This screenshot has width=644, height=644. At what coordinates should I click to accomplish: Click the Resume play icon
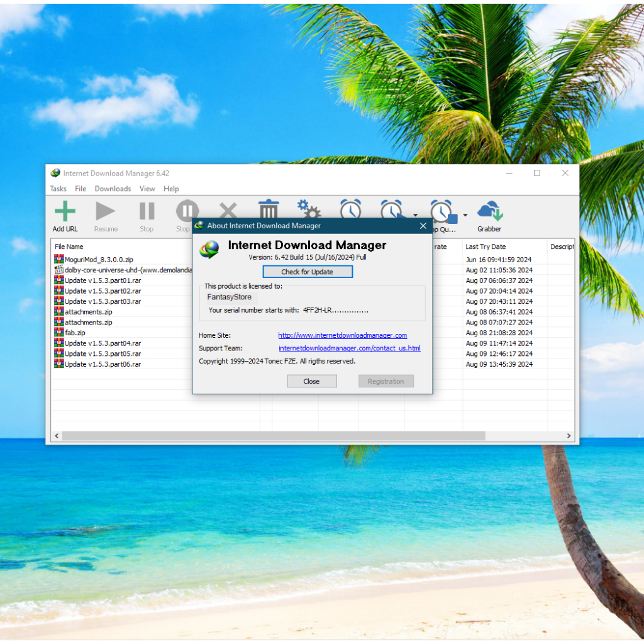pyautogui.click(x=106, y=211)
